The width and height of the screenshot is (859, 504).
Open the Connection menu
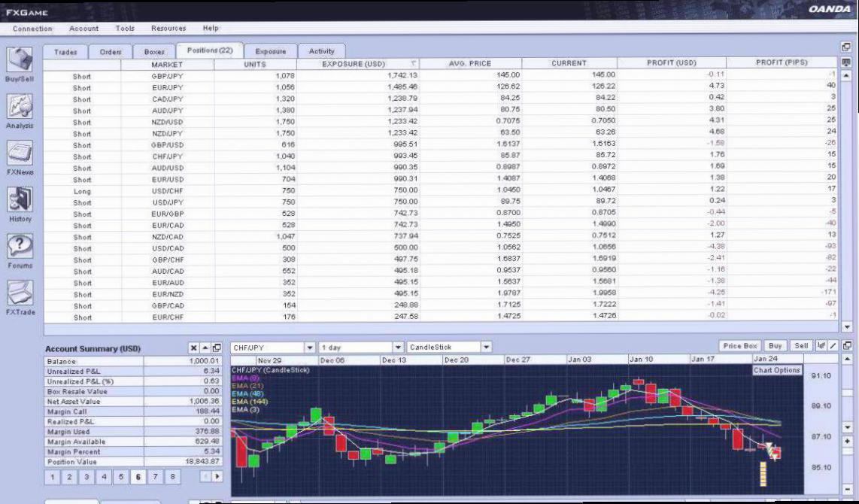coord(32,29)
